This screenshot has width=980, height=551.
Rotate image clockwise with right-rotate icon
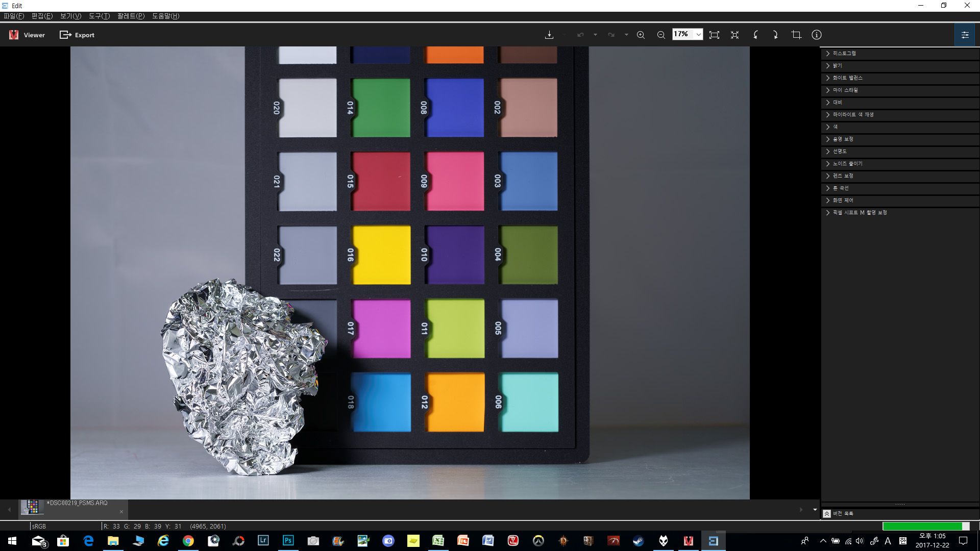[775, 35]
